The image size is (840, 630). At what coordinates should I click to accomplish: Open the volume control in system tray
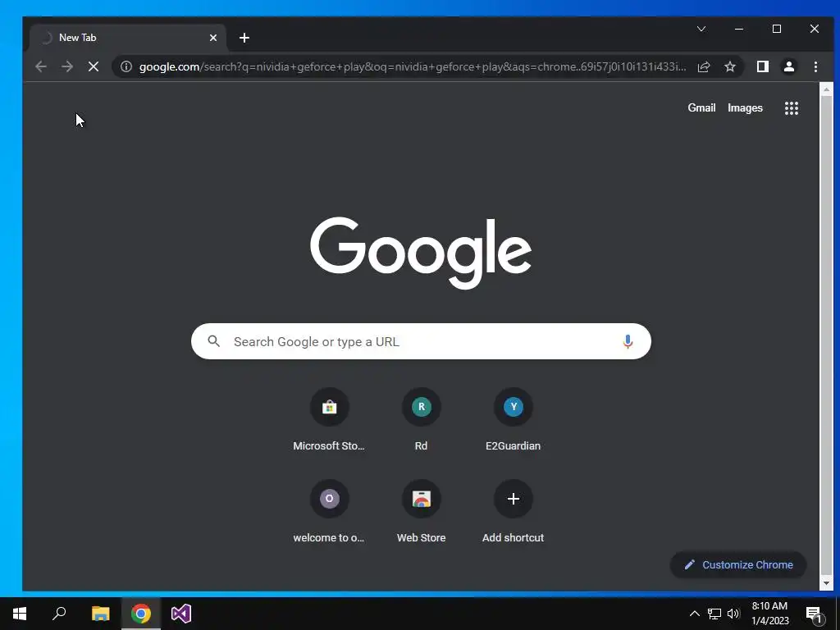coord(733,614)
